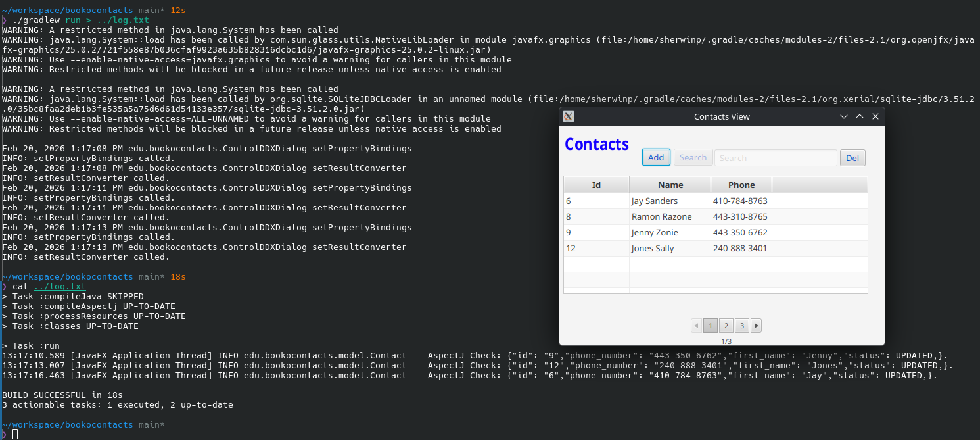This screenshot has width=980, height=440.
Task: Click phone number 443-350-6762 in table
Action: tap(740, 232)
